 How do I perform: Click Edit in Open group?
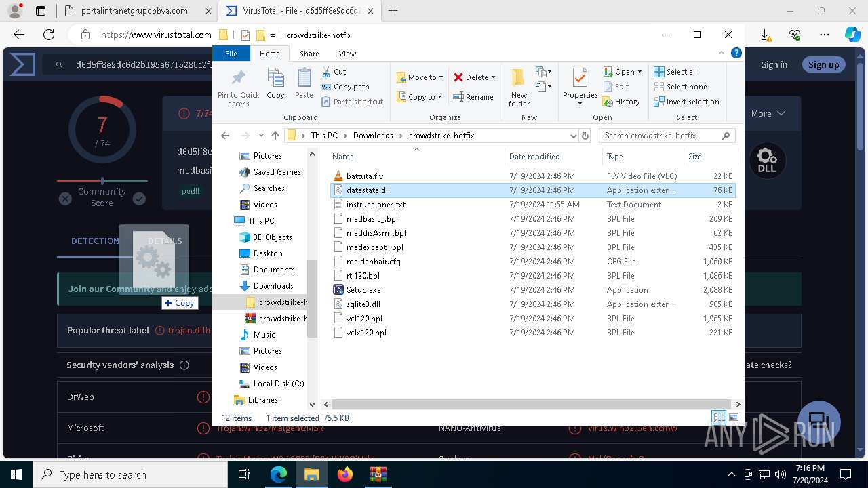[x=616, y=87]
